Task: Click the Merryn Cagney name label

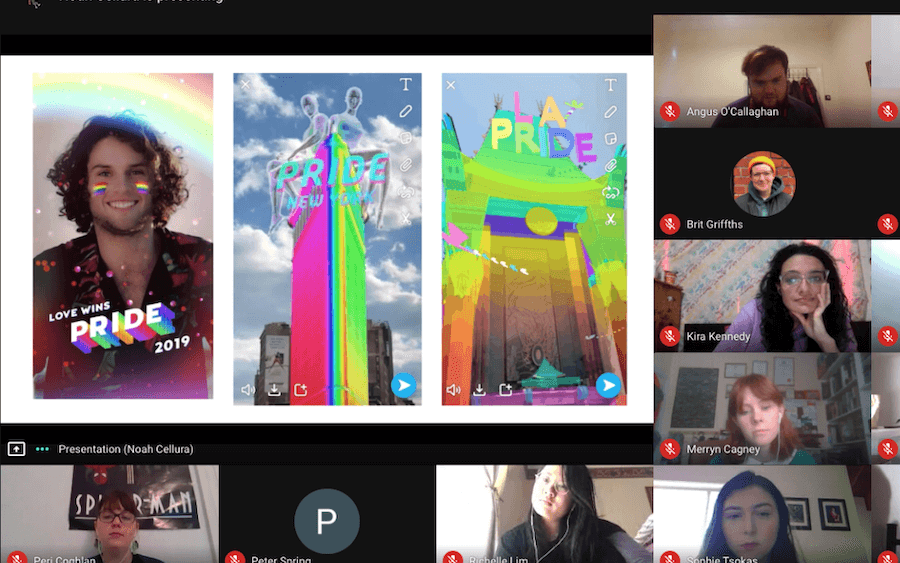Action: point(723,449)
